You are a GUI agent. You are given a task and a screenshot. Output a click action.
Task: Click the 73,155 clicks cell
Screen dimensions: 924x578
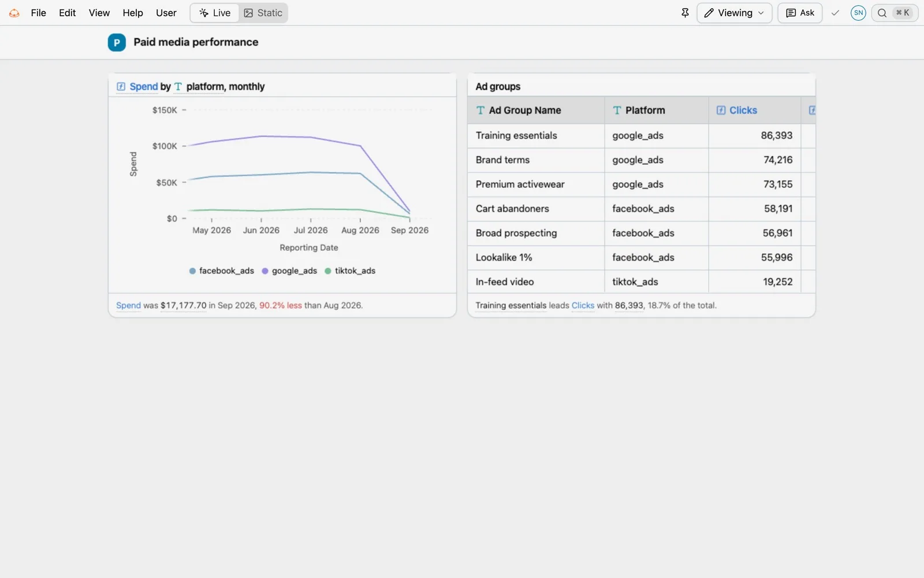point(755,184)
